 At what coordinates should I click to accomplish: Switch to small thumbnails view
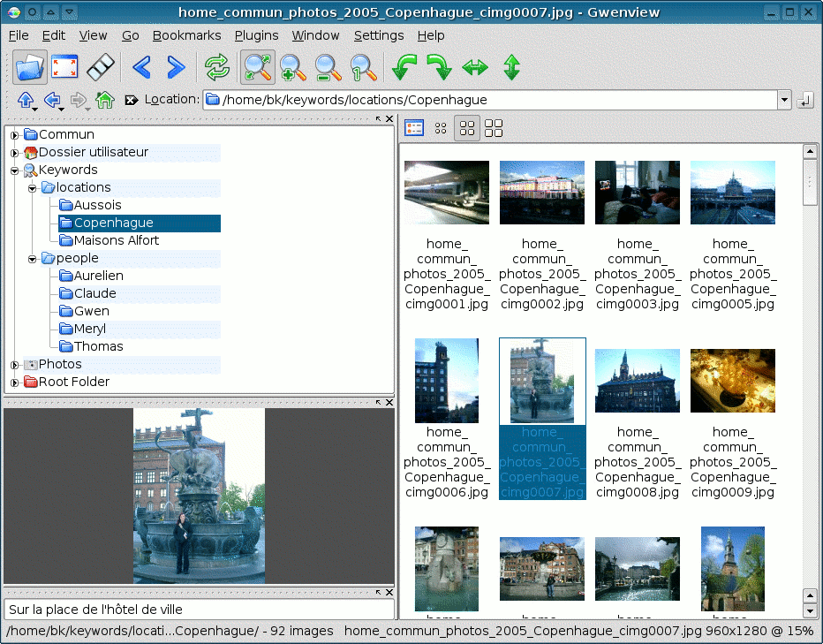[x=441, y=127]
